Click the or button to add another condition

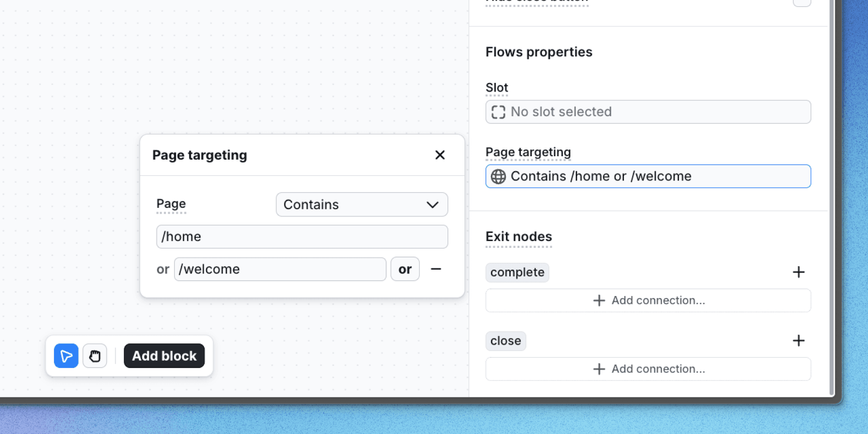405,269
